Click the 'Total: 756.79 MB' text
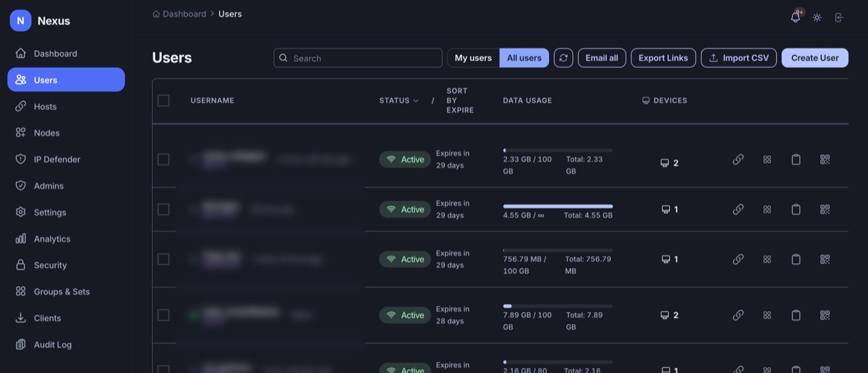868x373 pixels. click(588, 265)
